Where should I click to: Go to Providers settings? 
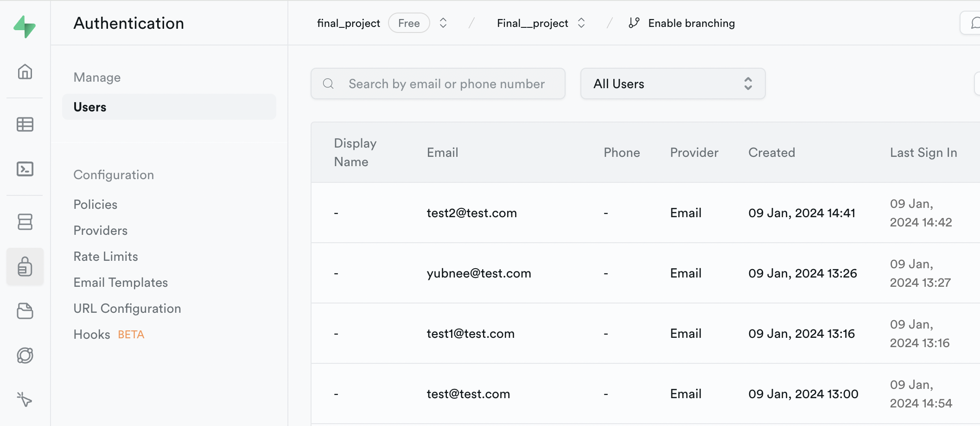click(x=101, y=231)
